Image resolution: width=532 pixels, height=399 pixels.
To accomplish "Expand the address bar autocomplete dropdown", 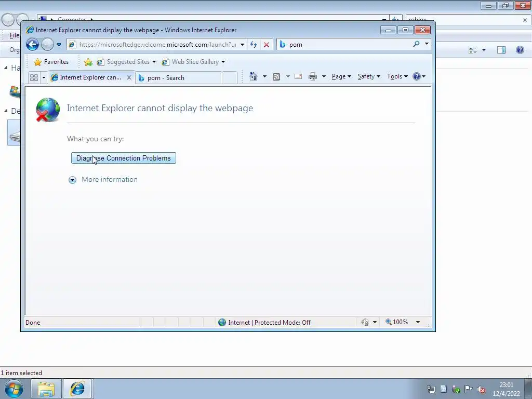I will click(x=242, y=45).
